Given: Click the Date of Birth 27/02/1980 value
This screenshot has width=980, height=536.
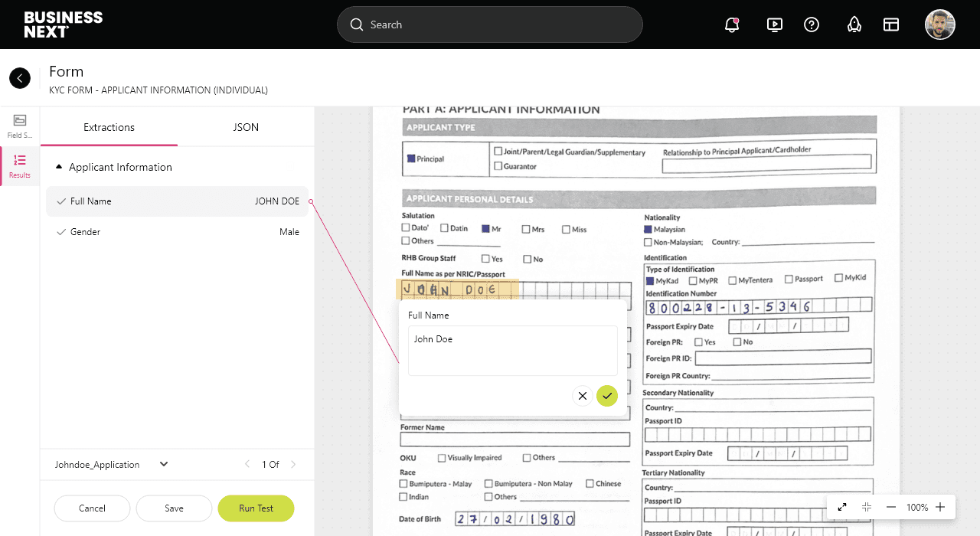Looking at the screenshot, I should [x=515, y=519].
